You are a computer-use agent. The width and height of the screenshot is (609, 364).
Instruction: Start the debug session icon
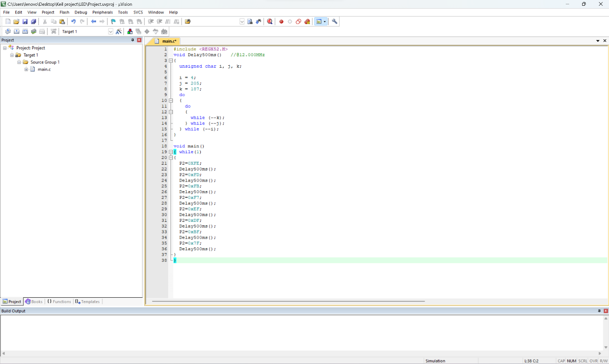pyautogui.click(x=270, y=22)
